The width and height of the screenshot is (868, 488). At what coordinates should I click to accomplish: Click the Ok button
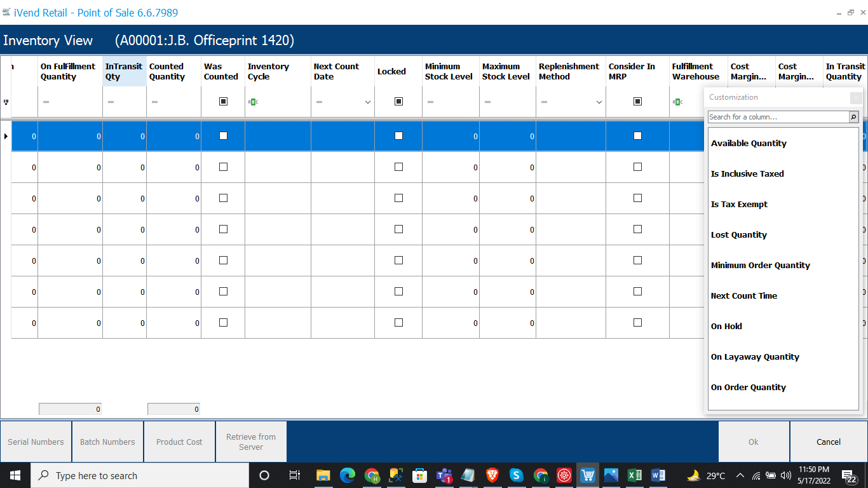click(x=754, y=442)
